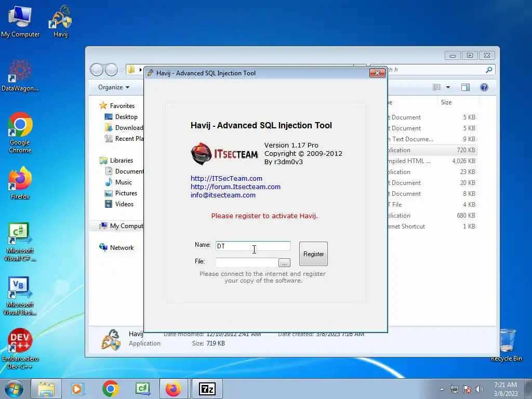
Task: Select Favorites in navigation pane
Action: point(117,106)
